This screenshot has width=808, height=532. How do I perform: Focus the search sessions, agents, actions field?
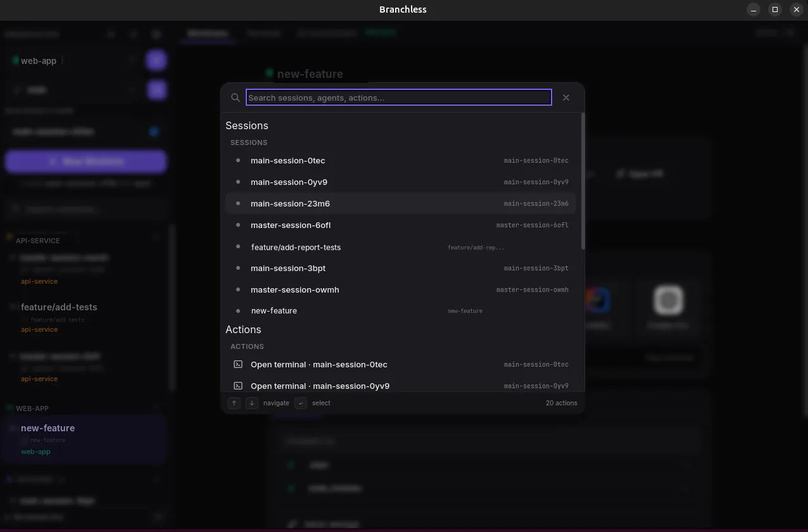[x=398, y=98]
